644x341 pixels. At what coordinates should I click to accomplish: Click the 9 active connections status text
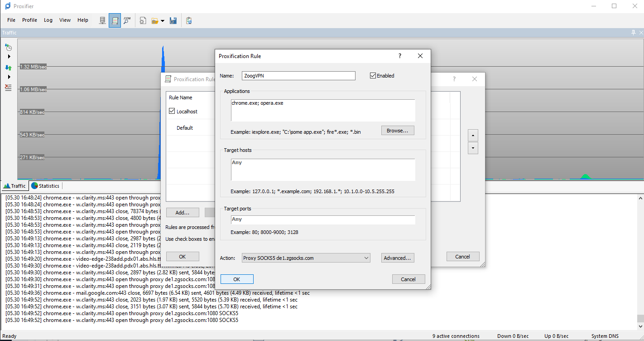tap(456, 336)
